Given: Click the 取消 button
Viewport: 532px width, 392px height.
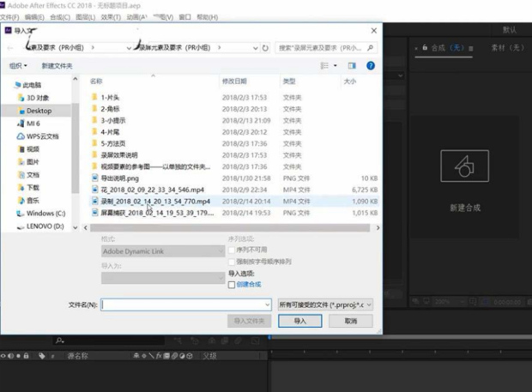Looking at the screenshot, I should (x=351, y=321).
